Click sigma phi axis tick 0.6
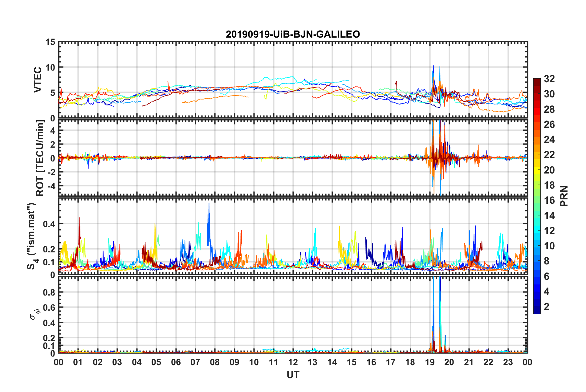This screenshot has height=392, width=586. [x=49, y=308]
